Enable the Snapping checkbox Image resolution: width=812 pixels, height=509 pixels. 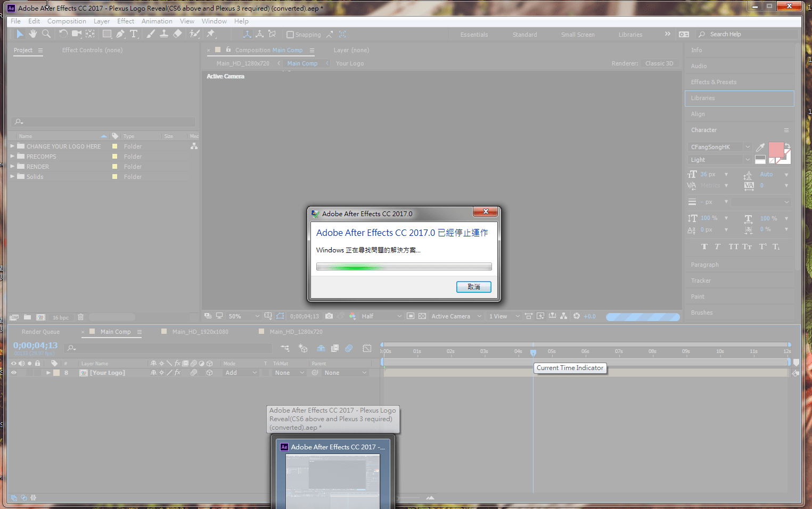pyautogui.click(x=290, y=35)
